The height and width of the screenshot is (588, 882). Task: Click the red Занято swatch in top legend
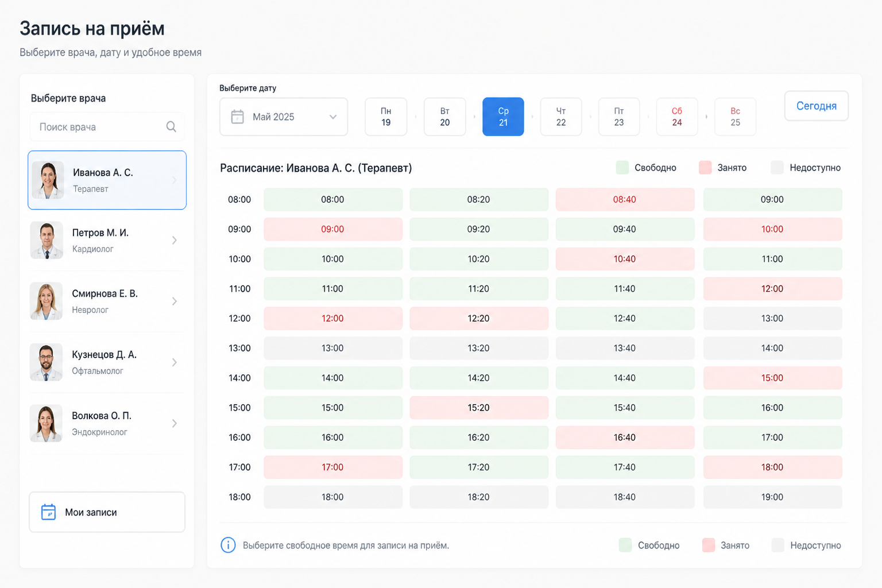pos(705,168)
